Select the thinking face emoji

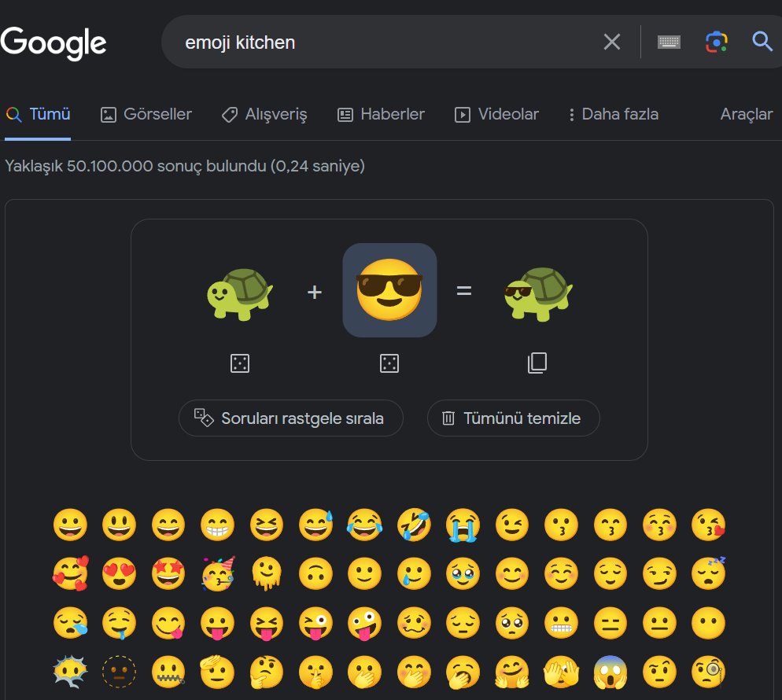(267, 672)
